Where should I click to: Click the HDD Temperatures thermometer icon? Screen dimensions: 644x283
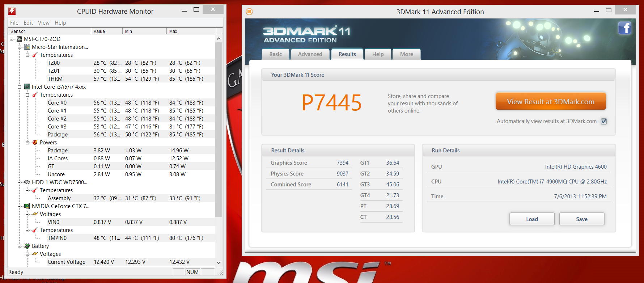pyautogui.click(x=35, y=190)
